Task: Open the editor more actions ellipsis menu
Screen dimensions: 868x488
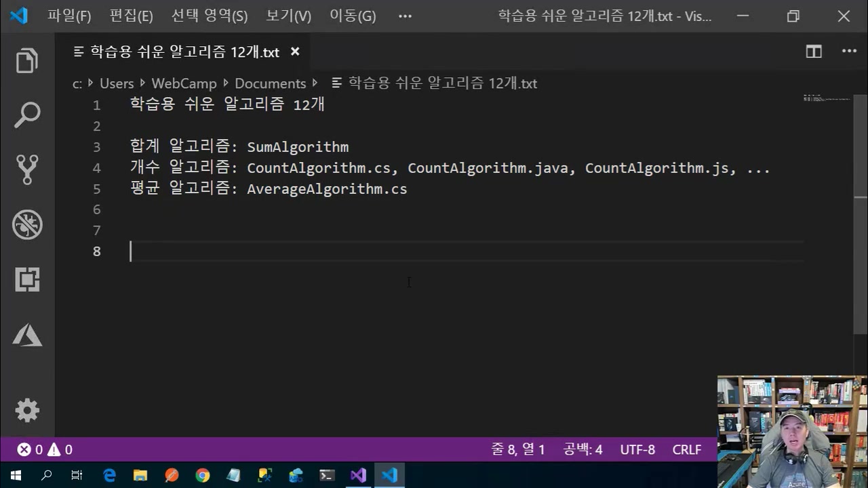Action: (849, 52)
